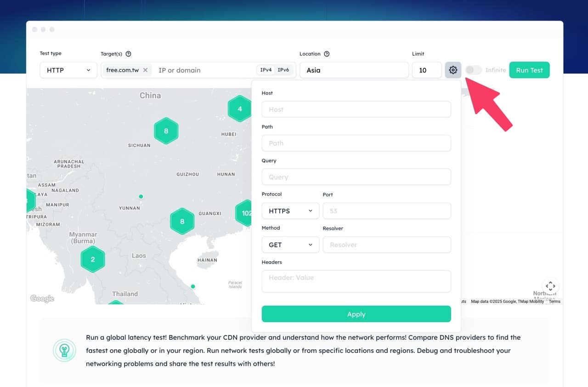Click the map fullscreen pan control icon

pos(550,286)
